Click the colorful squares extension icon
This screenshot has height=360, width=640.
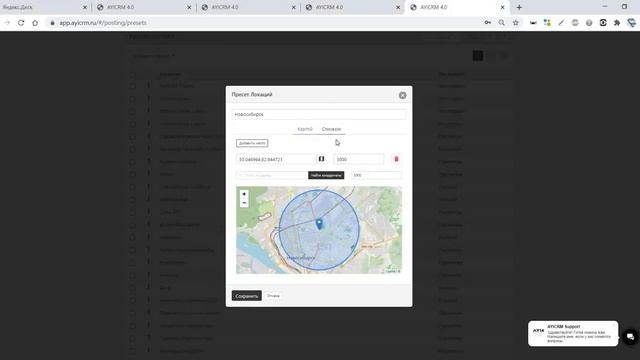(x=547, y=23)
